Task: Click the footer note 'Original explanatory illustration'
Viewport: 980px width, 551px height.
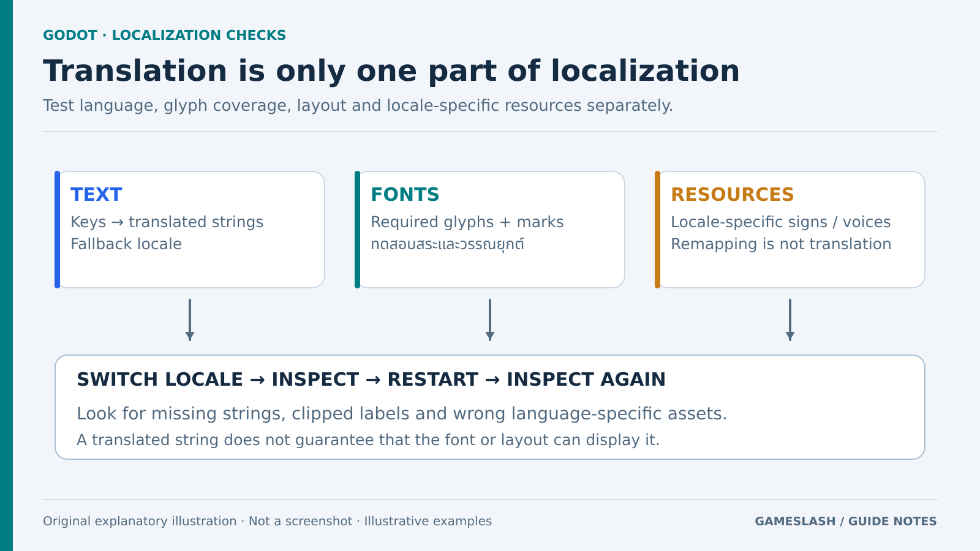Action: pyautogui.click(x=267, y=522)
